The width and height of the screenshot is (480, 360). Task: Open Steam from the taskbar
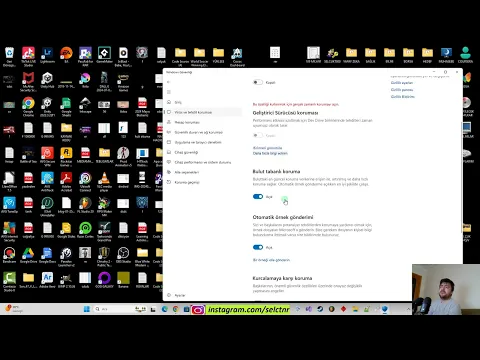tap(320, 309)
